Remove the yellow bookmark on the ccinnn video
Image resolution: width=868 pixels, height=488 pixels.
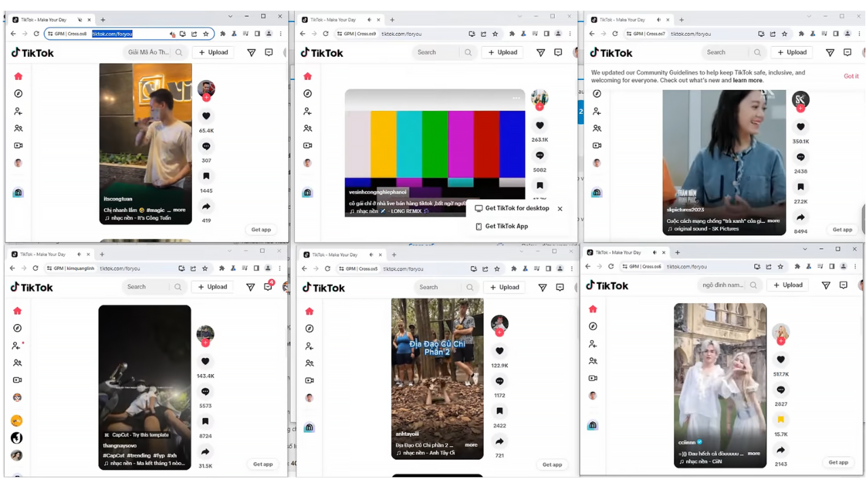point(781,420)
